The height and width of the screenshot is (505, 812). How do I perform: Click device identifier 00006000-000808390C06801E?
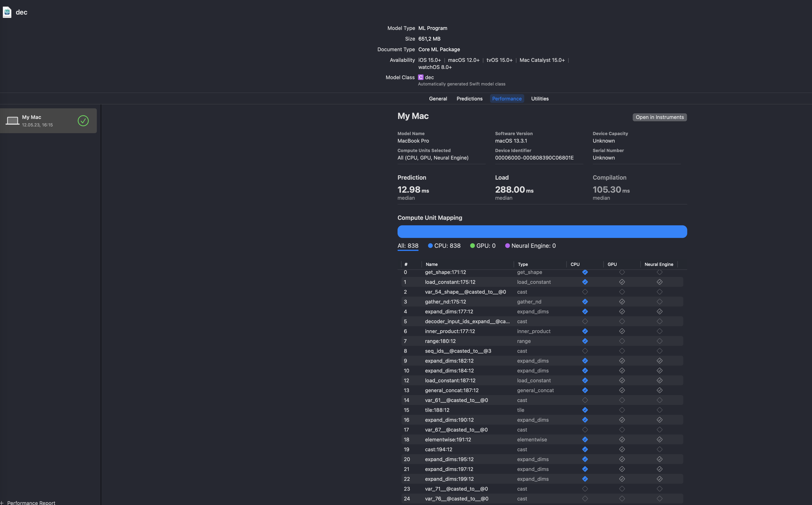pyautogui.click(x=534, y=158)
